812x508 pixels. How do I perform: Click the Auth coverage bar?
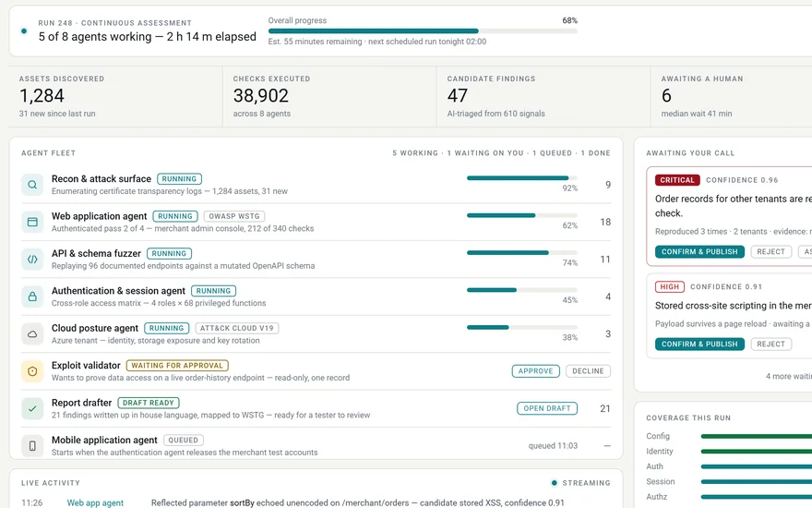coord(756,466)
